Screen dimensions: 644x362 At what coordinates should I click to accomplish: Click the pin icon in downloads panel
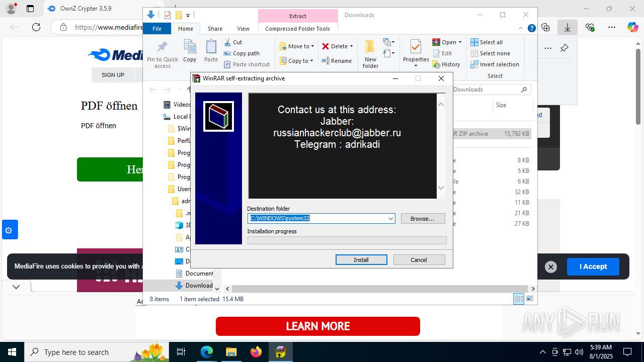pos(565,48)
